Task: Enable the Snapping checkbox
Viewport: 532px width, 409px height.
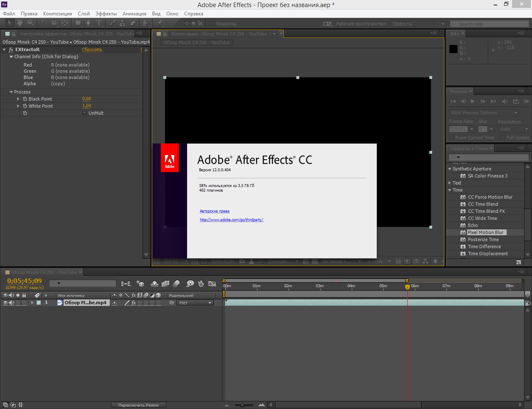Action: pos(212,24)
